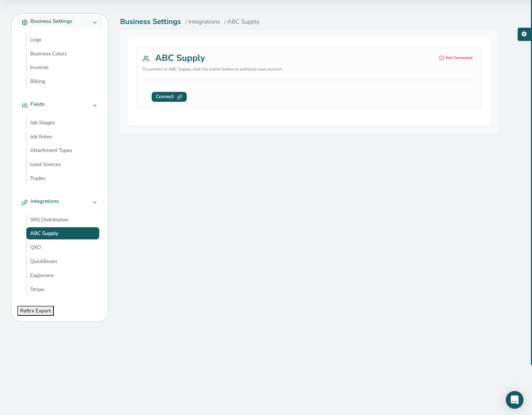Click the Integrations breadcrumb link

pyautogui.click(x=204, y=22)
